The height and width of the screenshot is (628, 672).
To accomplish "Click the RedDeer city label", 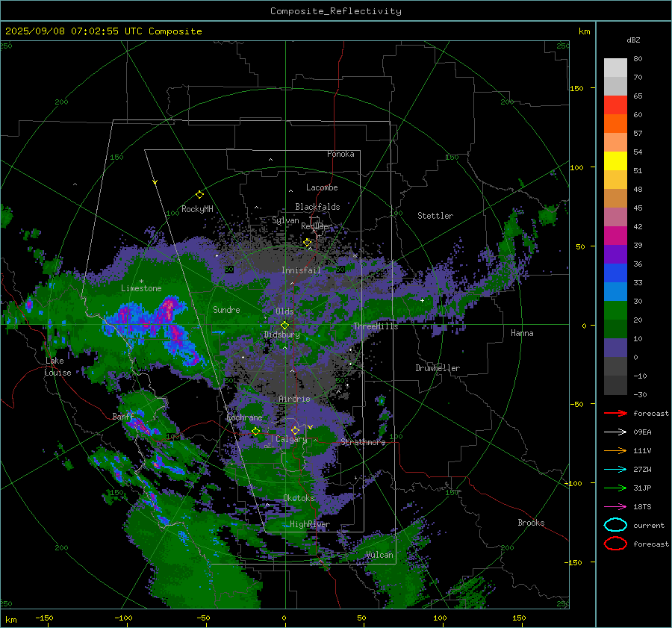I will (317, 226).
